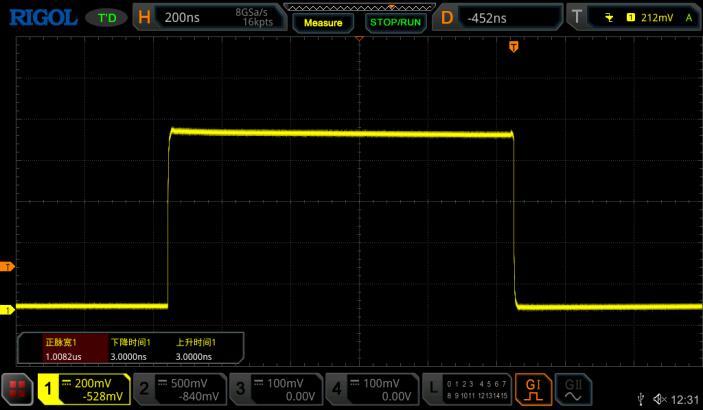Click the GI signal generator icon
Image resolution: width=703 pixels, height=410 pixels.
(533, 389)
